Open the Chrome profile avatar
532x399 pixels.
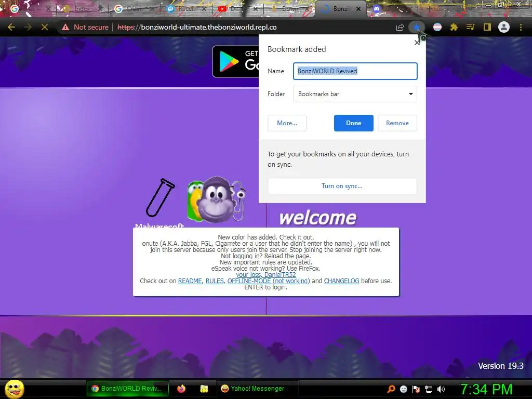point(504,27)
